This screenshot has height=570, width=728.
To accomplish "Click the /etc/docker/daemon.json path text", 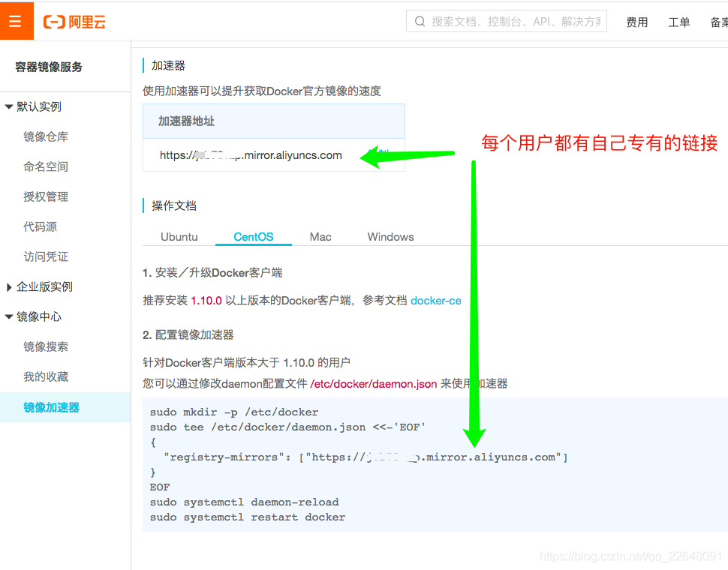I will tap(374, 384).
